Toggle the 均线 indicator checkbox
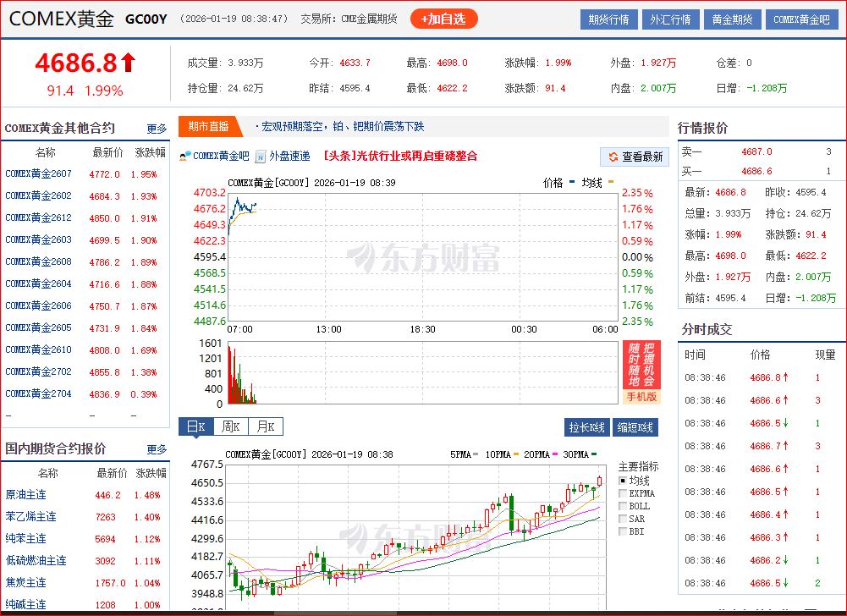 pyautogui.click(x=622, y=481)
